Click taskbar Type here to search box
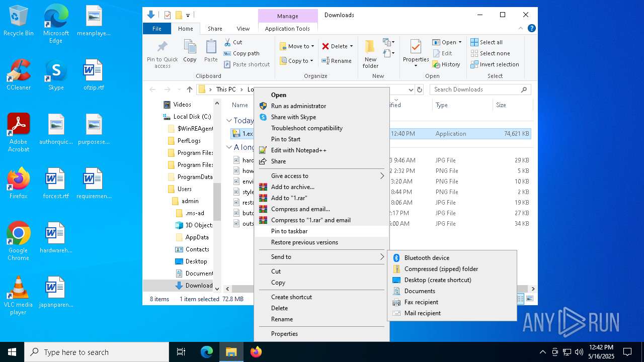The width and height of the screenshot is (644, 362). [x=97, y=352]
